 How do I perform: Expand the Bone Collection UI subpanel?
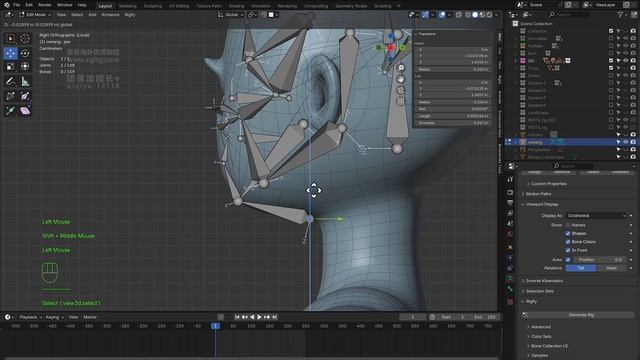pyautogui.click(x=549, y=346)
